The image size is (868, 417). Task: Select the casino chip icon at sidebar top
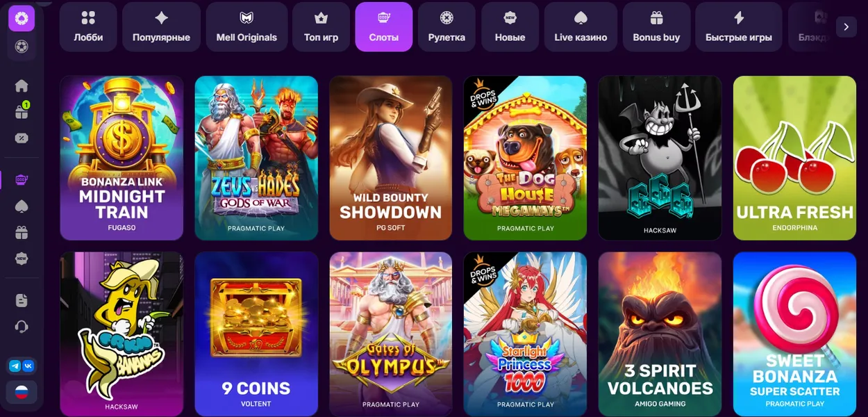(22, 18)
